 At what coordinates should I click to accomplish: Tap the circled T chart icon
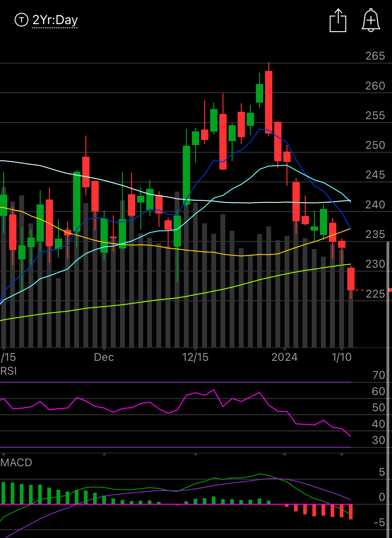pyautogui.click(x=21, y=20)
